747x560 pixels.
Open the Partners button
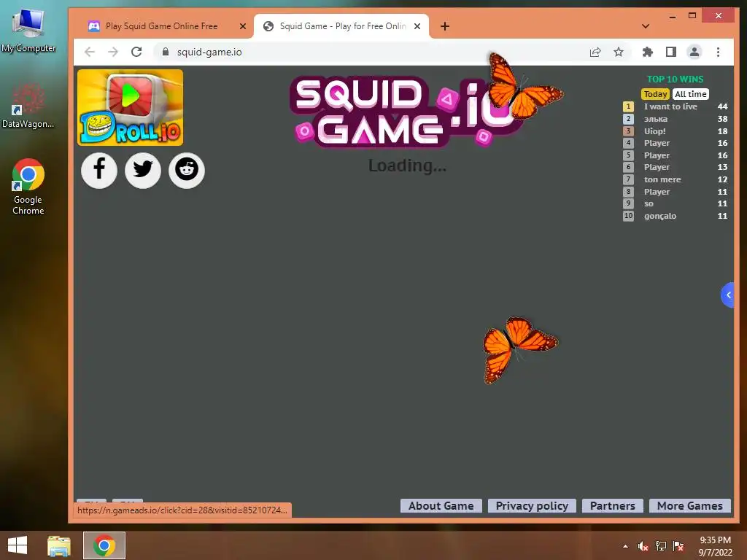click(613, 506)
